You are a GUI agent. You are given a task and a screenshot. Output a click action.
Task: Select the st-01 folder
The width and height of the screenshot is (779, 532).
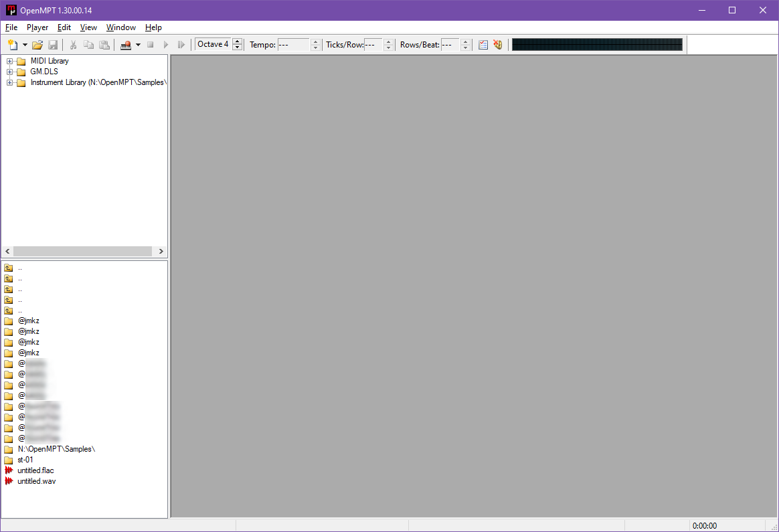coord(25,460)
